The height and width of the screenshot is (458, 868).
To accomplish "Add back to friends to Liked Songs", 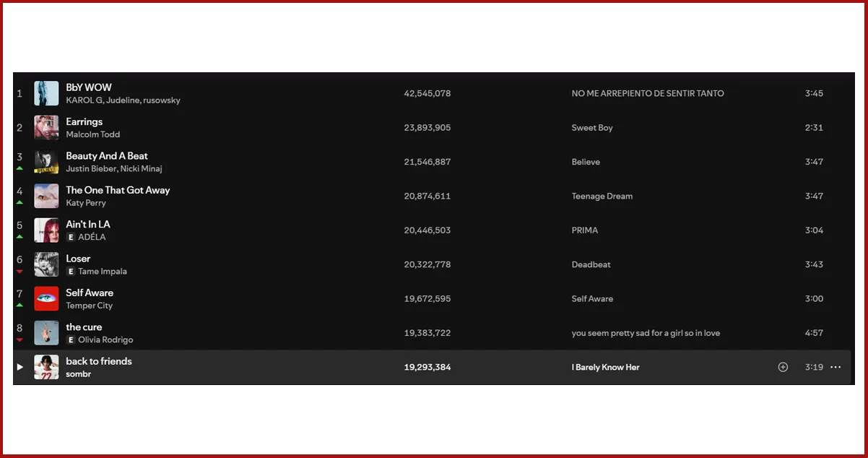I will [x=783, y=367].
